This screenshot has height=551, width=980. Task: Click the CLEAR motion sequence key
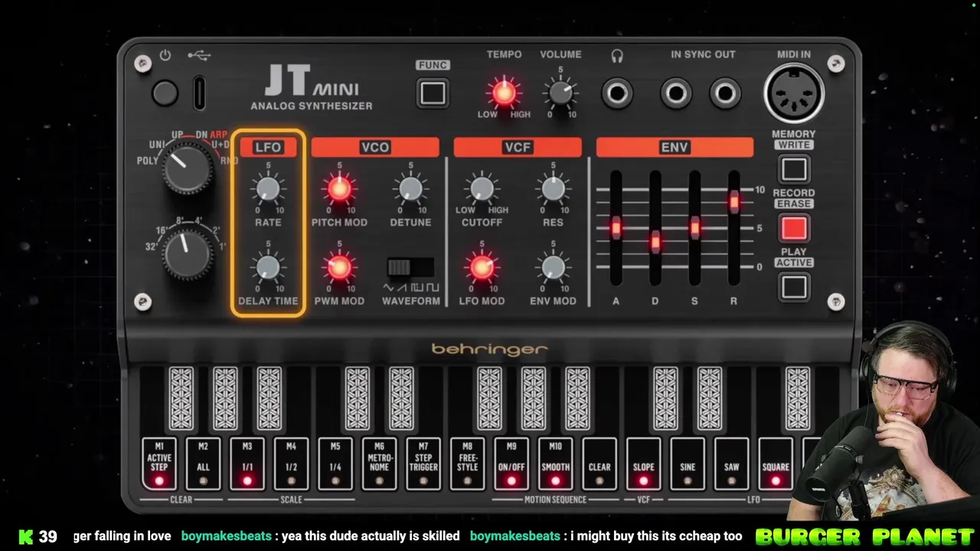[599, 464]
